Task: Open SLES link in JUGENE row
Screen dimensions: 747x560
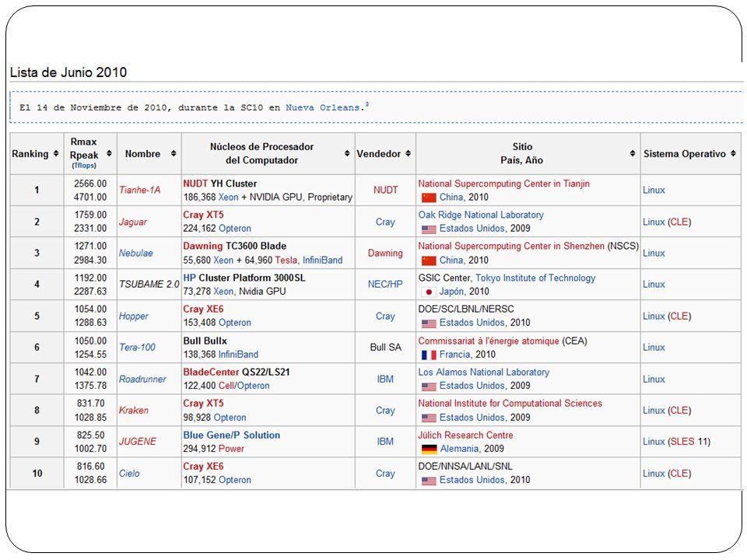Action: 682,442
